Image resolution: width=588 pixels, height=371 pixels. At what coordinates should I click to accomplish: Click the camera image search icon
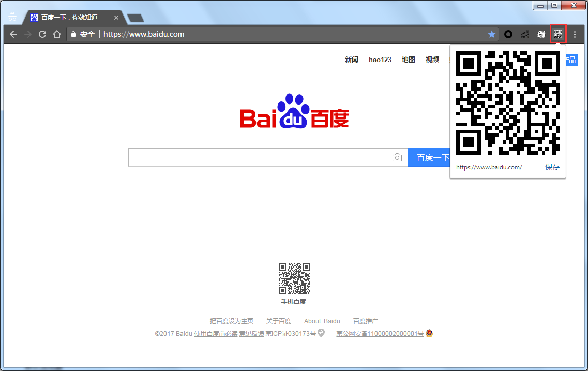pos(397,157)
